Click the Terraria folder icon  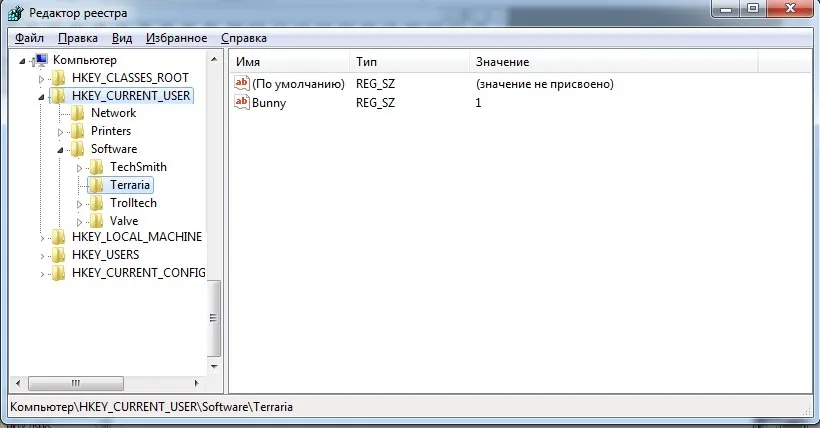[97, 185]
